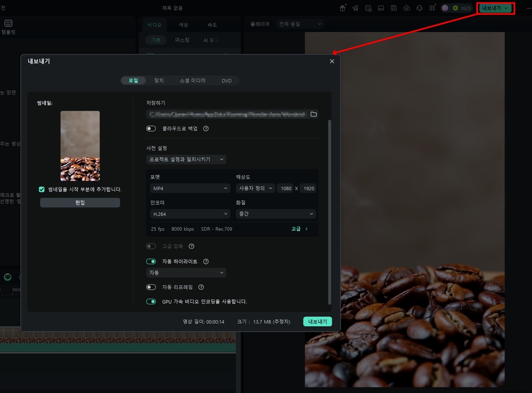Image resolution: width=532 pixels, height=393 pixels.
Task: Open the 자동 highlight mode dropdown
Action: 186,273
